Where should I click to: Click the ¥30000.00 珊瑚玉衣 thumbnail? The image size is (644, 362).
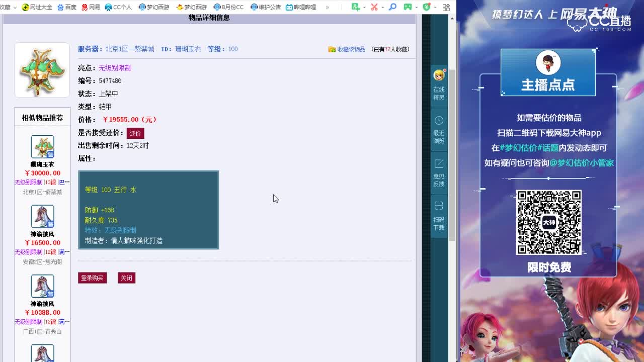point(42,147)
